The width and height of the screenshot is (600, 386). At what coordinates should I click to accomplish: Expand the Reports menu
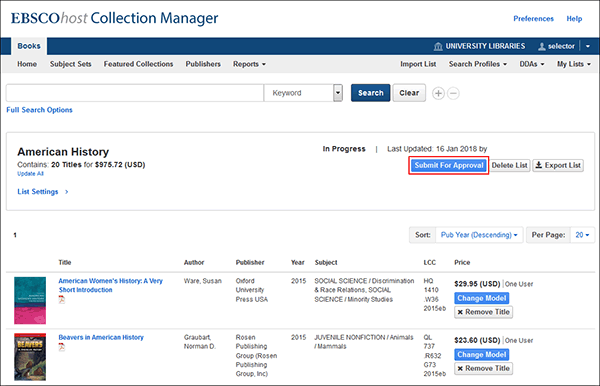click(x=249, y=64)
